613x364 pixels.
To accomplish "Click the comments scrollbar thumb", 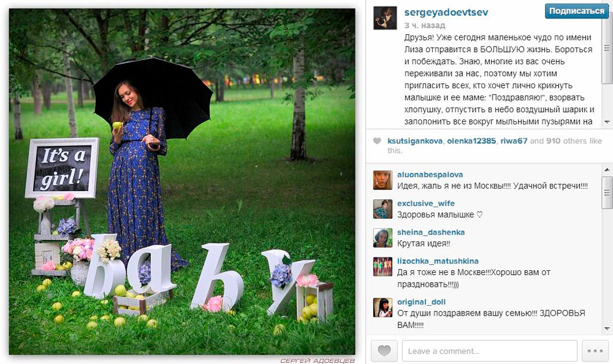I will (x=607, y=192).
